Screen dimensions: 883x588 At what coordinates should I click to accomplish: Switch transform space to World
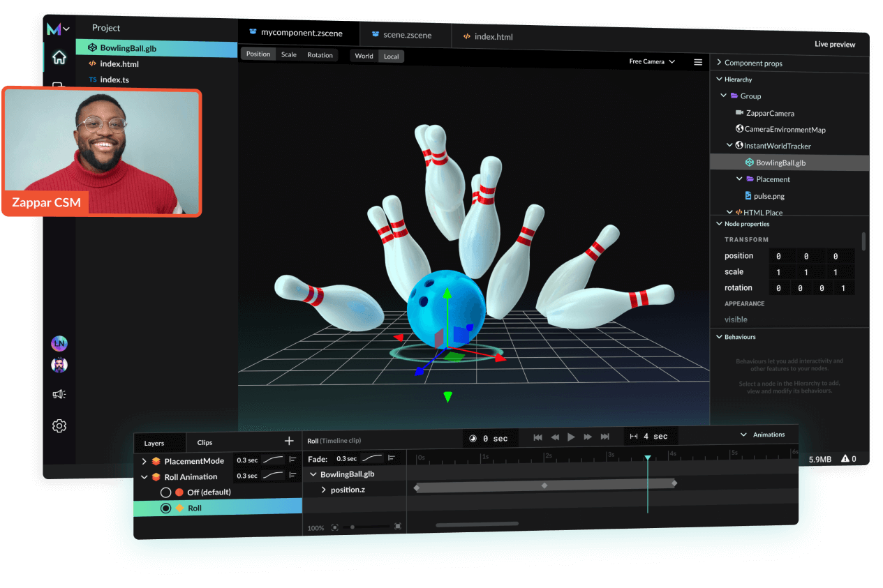pos(364,56)
